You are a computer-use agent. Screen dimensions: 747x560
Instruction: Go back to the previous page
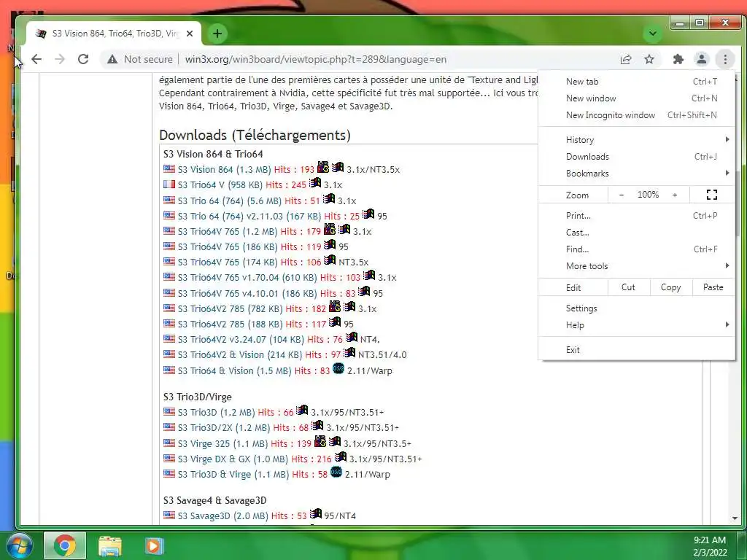(36, 59)
